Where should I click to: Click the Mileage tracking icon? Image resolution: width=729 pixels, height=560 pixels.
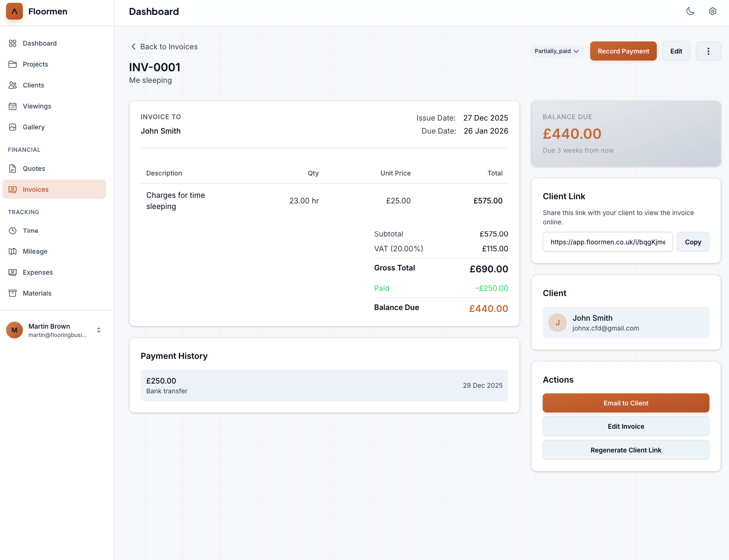pyautogui.click(x=13, y=251)
